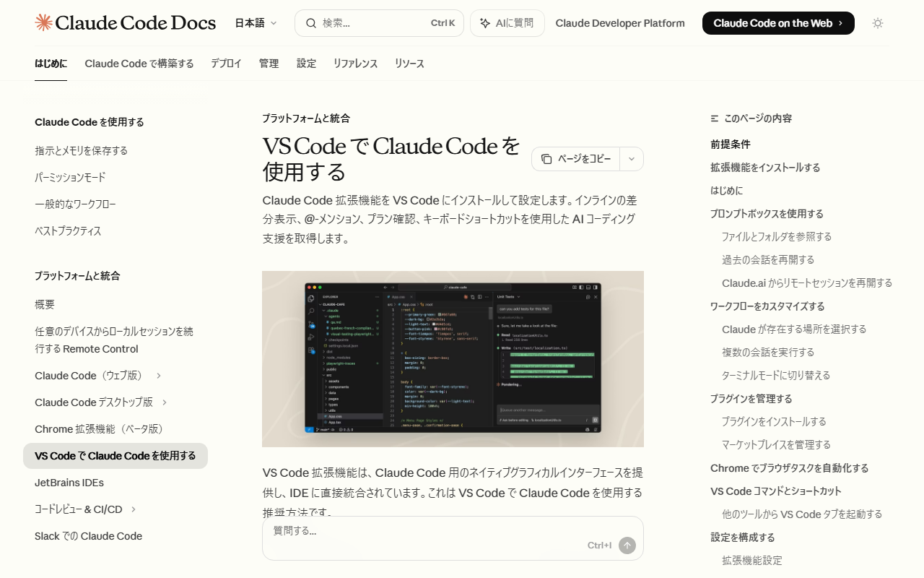Open the chevron menu next to ページをコピー
The image size is (924, 578).
point(631,159)
